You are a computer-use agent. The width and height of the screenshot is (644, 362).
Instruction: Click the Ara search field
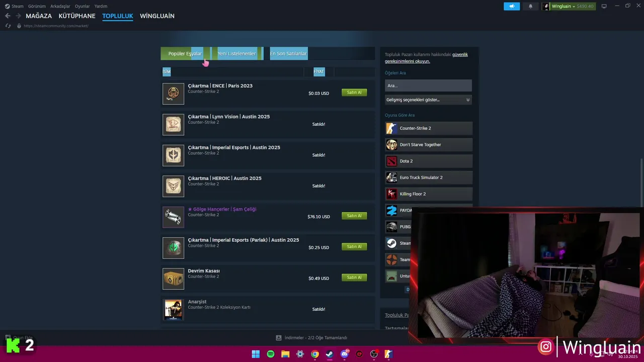point(428,85)
